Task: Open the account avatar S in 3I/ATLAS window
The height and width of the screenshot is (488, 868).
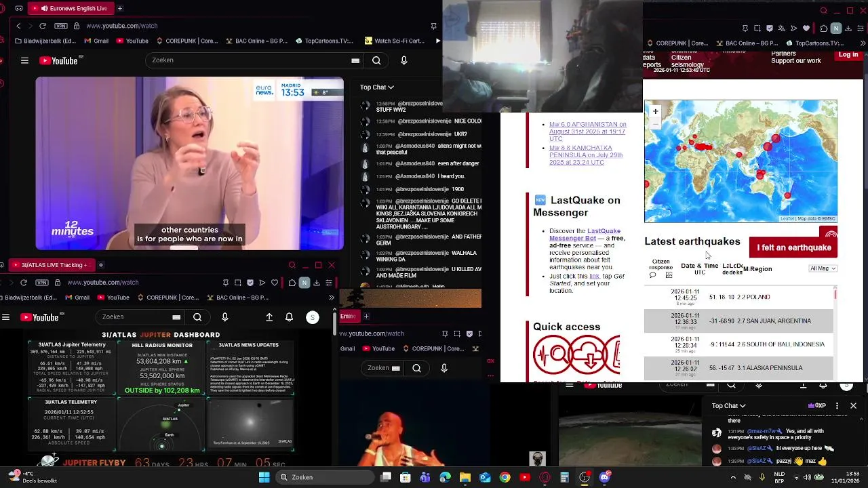Action: coord(313,317)
